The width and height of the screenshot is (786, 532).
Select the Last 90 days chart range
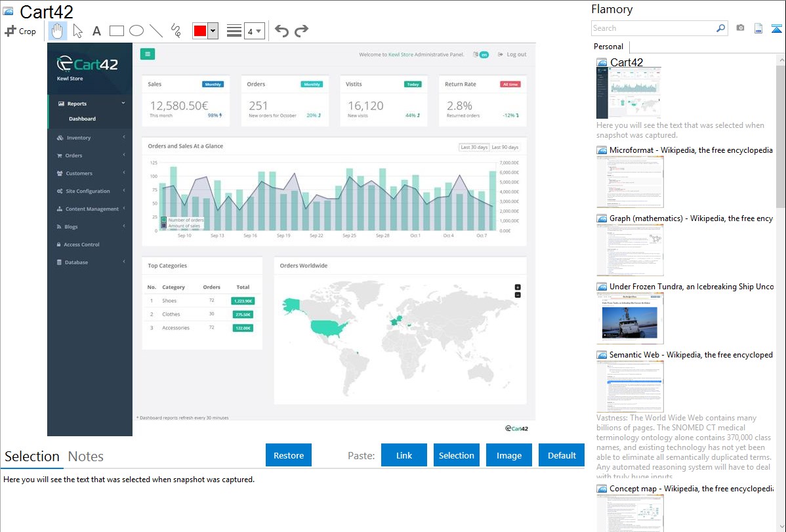click(505, 148)
